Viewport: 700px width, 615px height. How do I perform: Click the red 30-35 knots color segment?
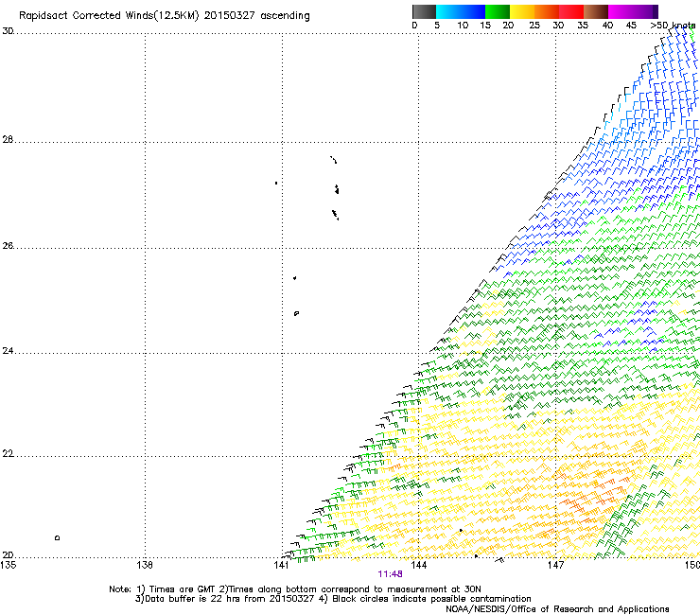click(571, 11)
